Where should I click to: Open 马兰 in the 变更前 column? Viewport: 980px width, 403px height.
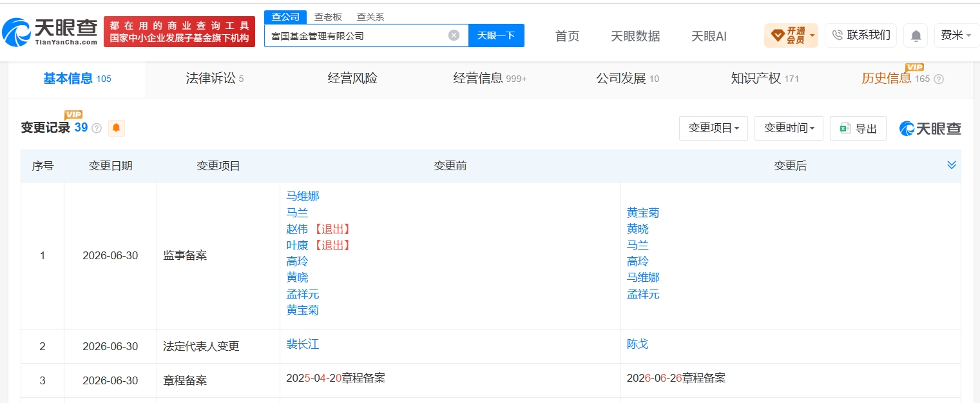pyautogui.click(x=297, y=212)
